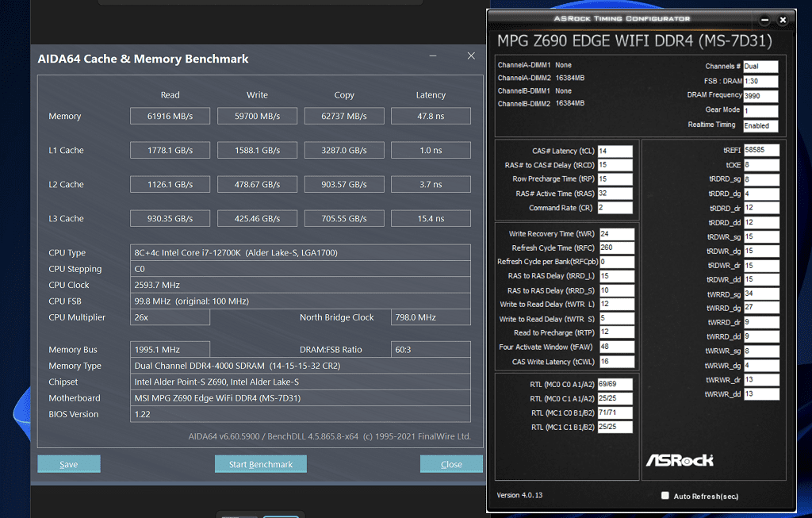Image resolution: width=812 pixels, height=518 pixels.
Task: Click the L3 Cache Copy 705.55 GB/s value
Action: point(344,219)
